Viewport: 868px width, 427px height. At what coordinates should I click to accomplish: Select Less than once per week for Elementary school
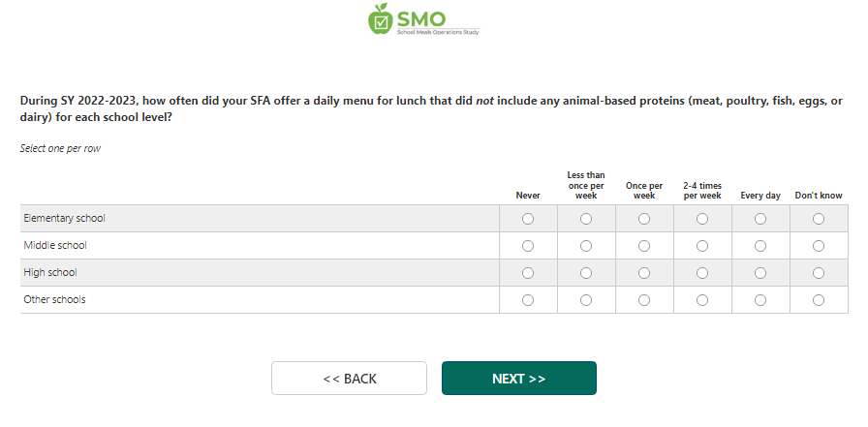coord(586,219)
